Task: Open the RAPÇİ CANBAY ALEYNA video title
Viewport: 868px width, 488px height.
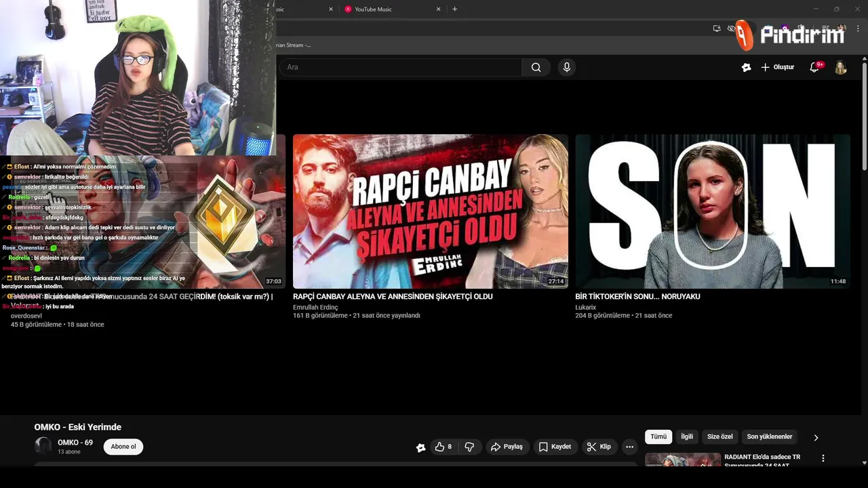Action: [x=393, y=297]
